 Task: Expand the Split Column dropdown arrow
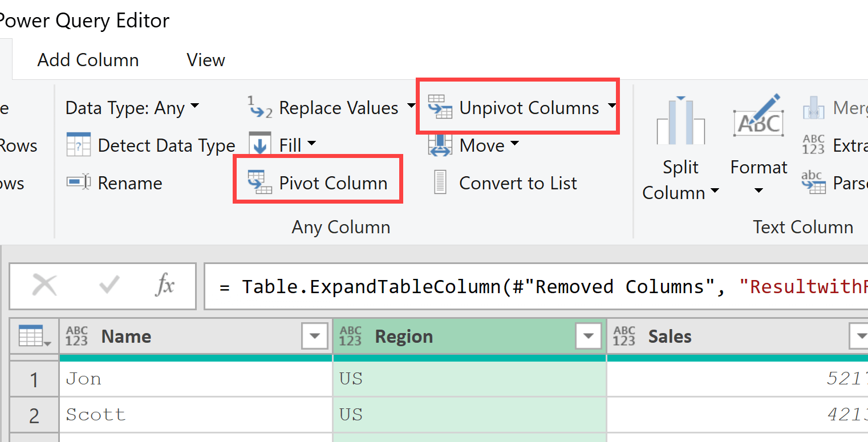coord(714,192)
